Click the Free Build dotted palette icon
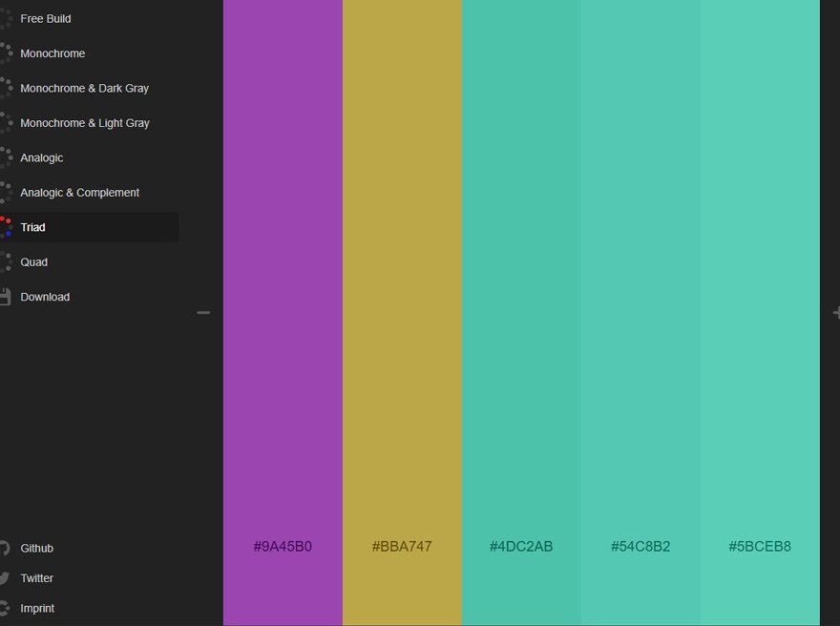840x626 pixels. coord(8,18)
